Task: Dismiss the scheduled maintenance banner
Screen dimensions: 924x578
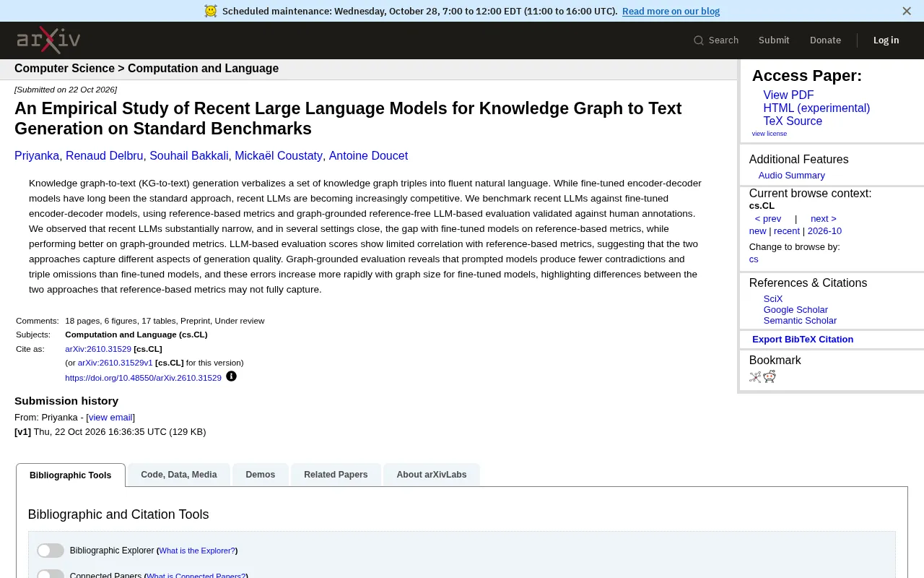Action: (907, 11)
